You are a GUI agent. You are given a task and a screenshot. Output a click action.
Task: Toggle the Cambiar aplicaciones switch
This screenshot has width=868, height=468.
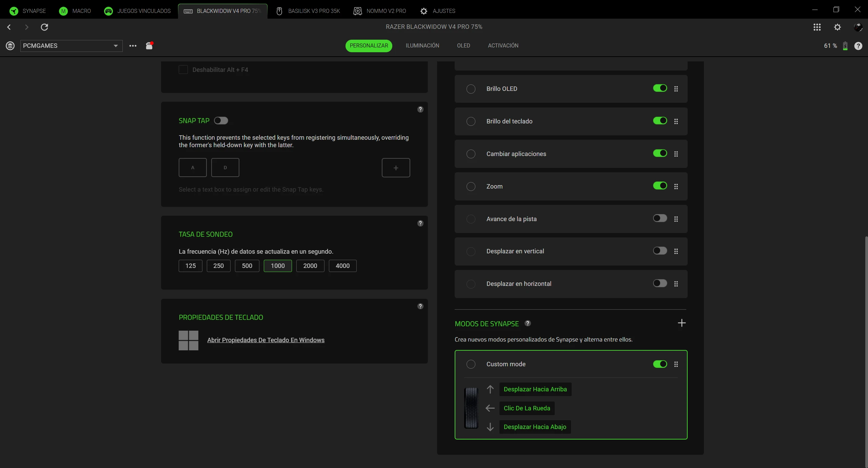point(660,153)
